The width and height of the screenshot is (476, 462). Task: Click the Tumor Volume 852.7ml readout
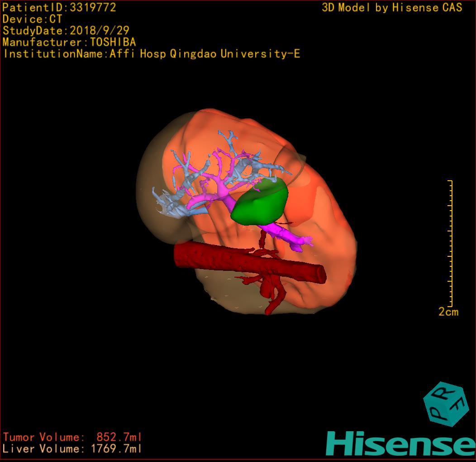72,437
